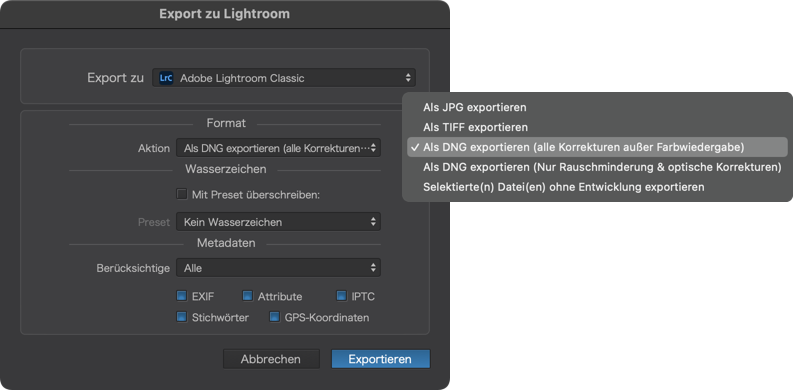Expand the Berücksichtige Alle dropdown
793x390 pixels.
(x=278, y=268)
